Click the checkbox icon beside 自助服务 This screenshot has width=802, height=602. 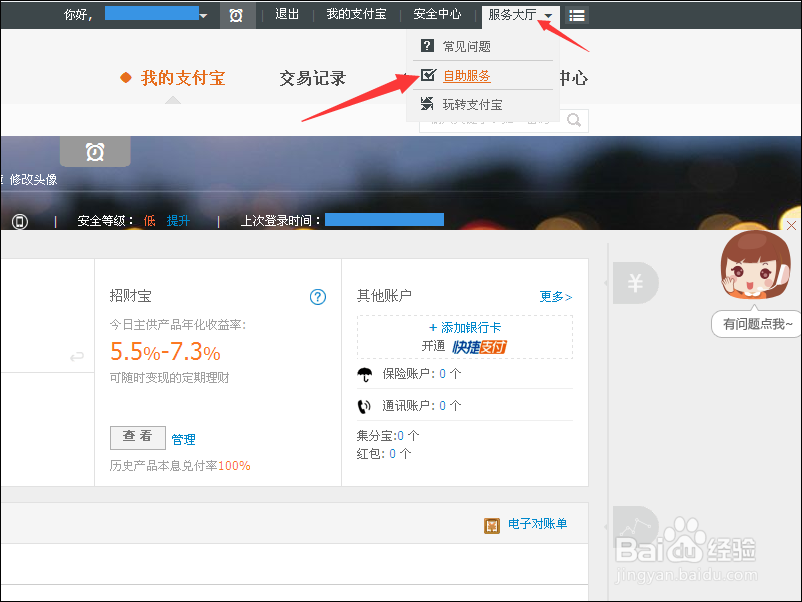click(428, 75)
